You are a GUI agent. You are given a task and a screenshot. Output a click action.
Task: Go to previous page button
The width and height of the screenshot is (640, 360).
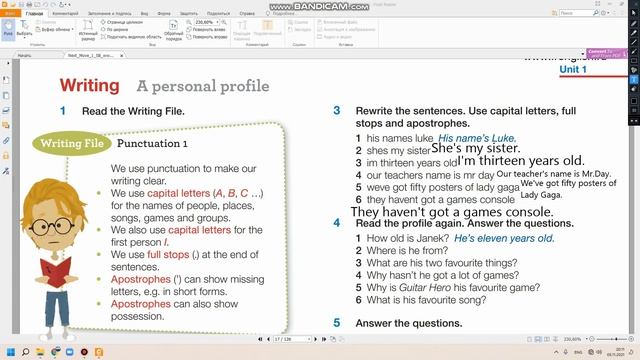point(268,339)
